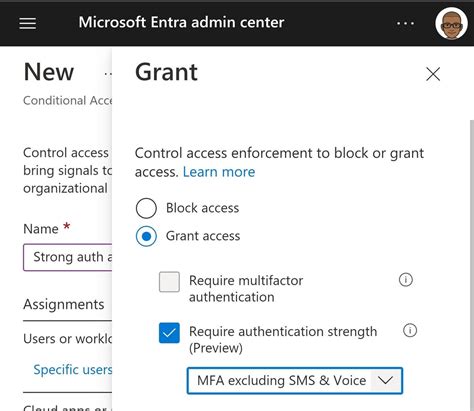Click the Microsoft Entra admin center title

(181, 22)
